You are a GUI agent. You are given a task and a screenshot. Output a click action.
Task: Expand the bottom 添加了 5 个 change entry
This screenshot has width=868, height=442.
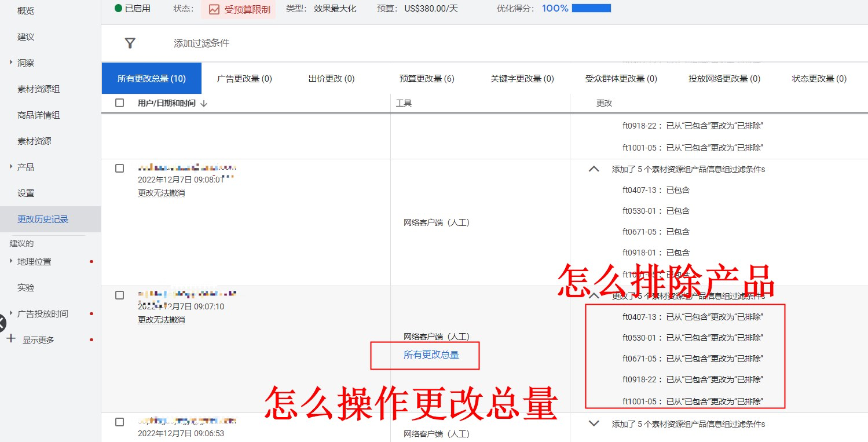pyautogui.click(x=593, y=423)
